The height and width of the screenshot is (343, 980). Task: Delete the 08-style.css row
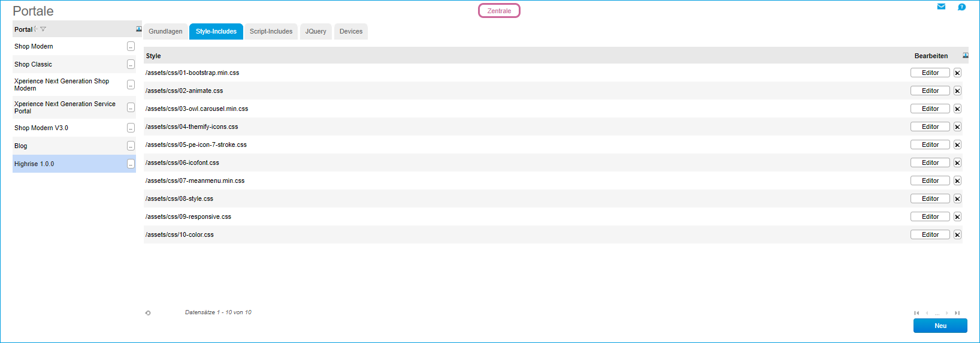957,198
